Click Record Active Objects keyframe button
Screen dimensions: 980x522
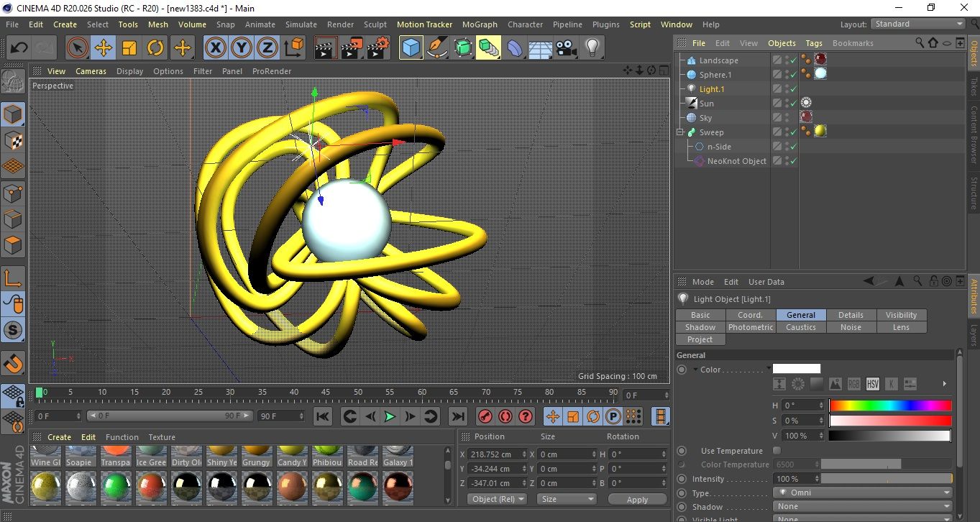[x=485, y=416]
